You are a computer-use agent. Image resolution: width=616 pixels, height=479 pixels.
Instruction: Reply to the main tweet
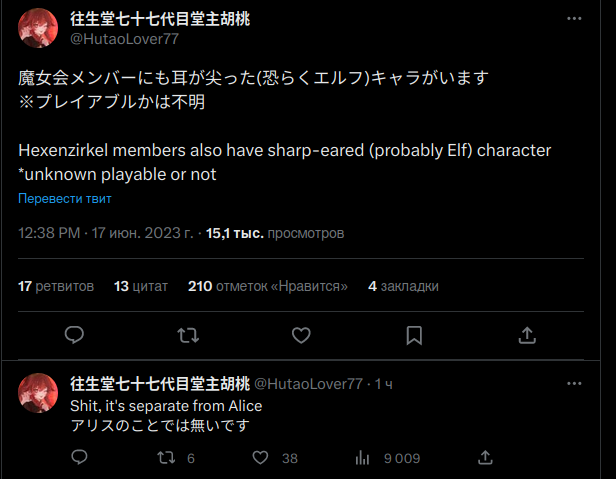74,334
